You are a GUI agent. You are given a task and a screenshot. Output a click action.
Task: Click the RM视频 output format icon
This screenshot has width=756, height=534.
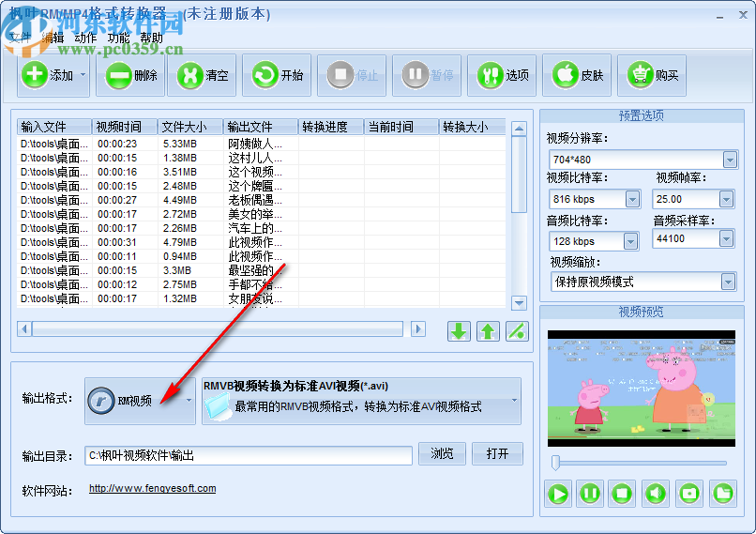(x=101, y=401)
